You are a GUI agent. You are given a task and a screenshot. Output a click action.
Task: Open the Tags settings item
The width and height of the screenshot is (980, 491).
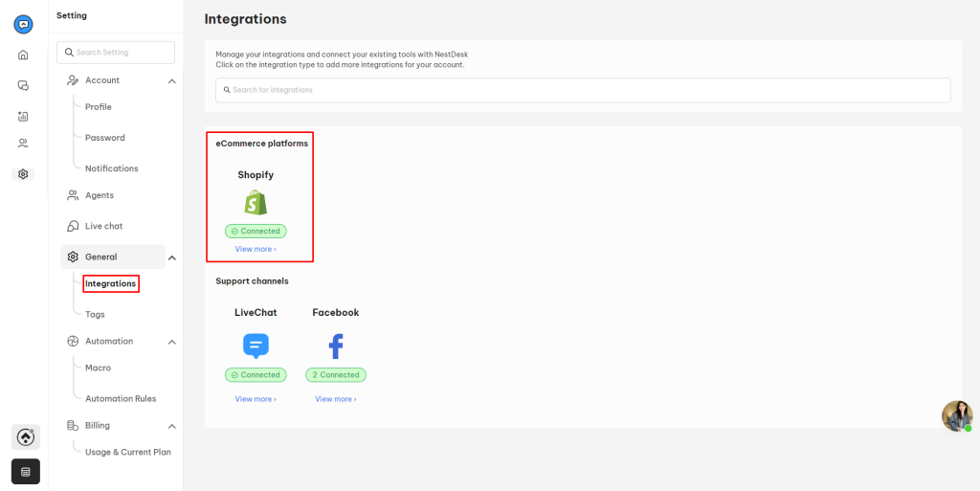95,314
